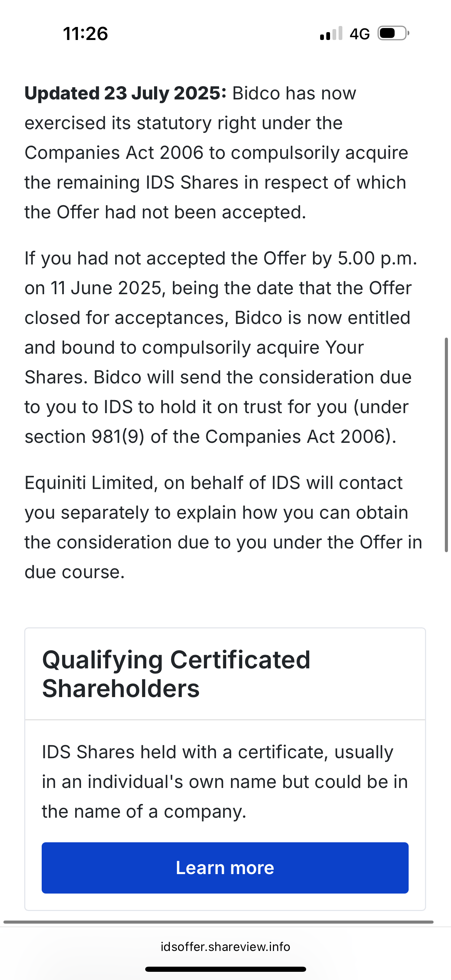Tap the cellular signal strength icon
The image size is (451, 980).
tap(331, 33)
